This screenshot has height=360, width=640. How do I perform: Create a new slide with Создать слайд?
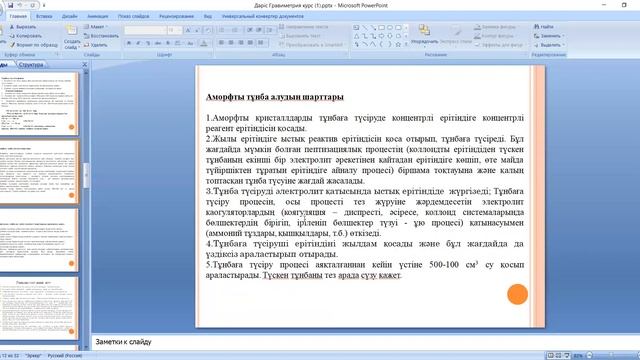(72, 37)
